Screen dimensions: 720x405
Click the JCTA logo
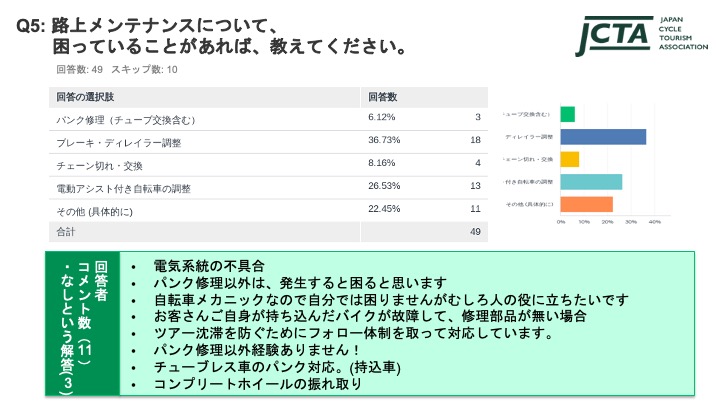click(x=641, y=36)
